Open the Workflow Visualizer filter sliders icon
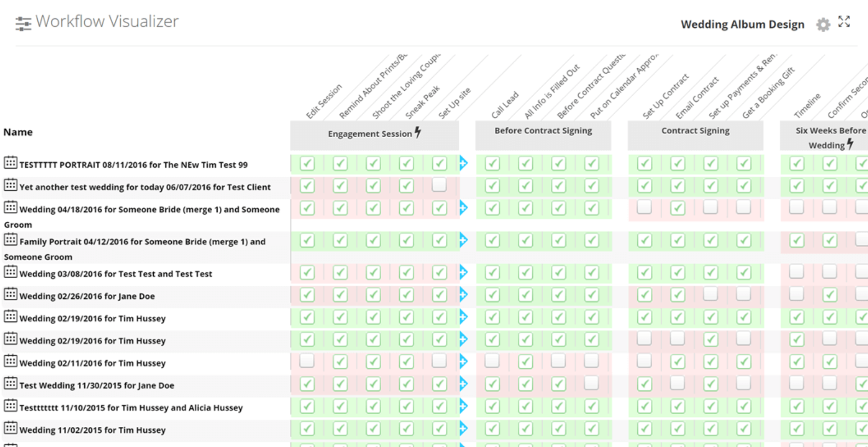Viewport: 868px width, 447px height. [23, 23]
